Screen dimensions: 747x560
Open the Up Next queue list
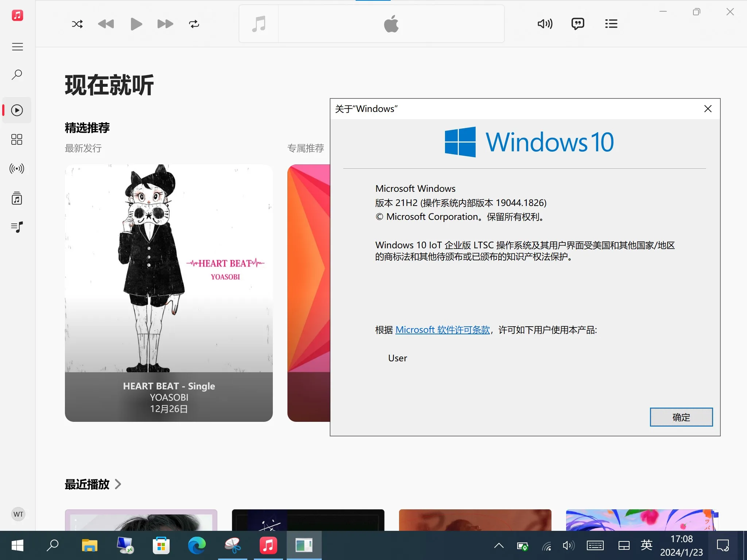(x=611, y=24)
